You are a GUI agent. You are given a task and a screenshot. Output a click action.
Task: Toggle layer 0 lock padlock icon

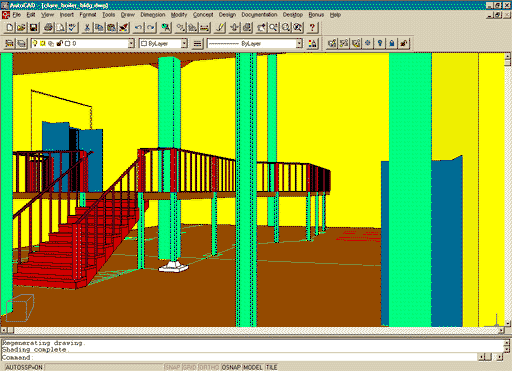pyautogui.click(x=60, y=43)
